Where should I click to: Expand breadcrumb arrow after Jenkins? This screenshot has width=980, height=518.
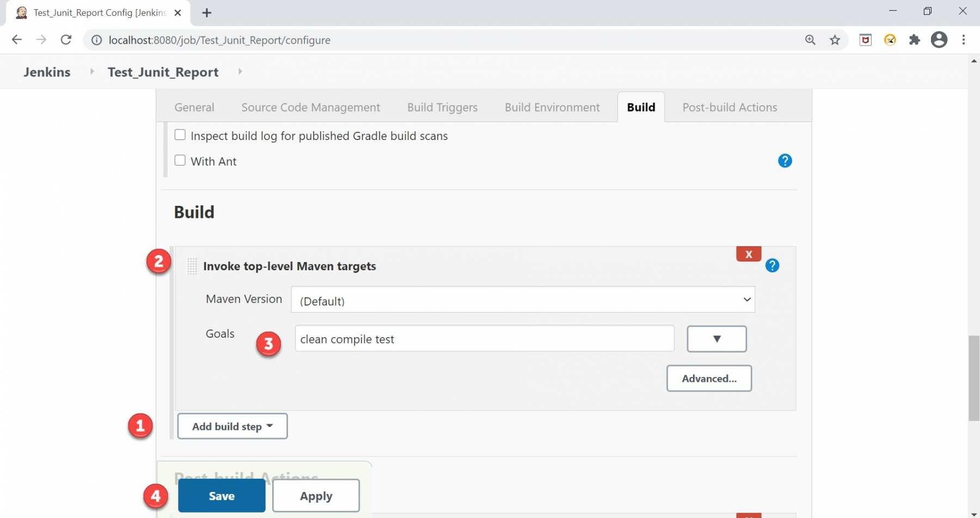point(91,71)
